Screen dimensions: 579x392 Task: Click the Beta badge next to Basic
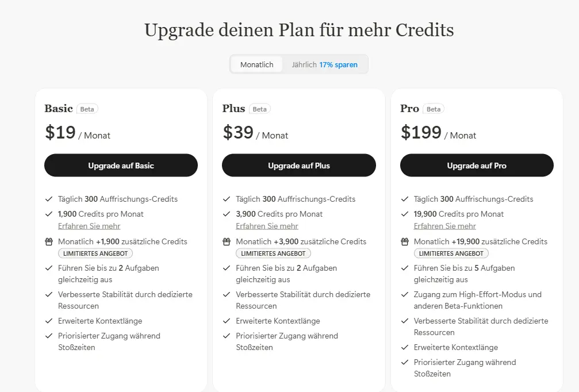click(x=87, y=109)
